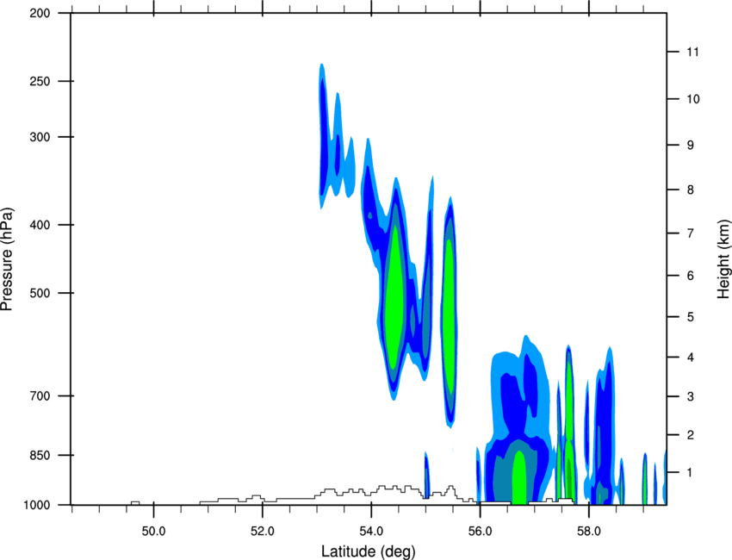Viewport: 732px width, 560px height.
Task: Select the 400 pressure tick label
Action: pos(40,225)
